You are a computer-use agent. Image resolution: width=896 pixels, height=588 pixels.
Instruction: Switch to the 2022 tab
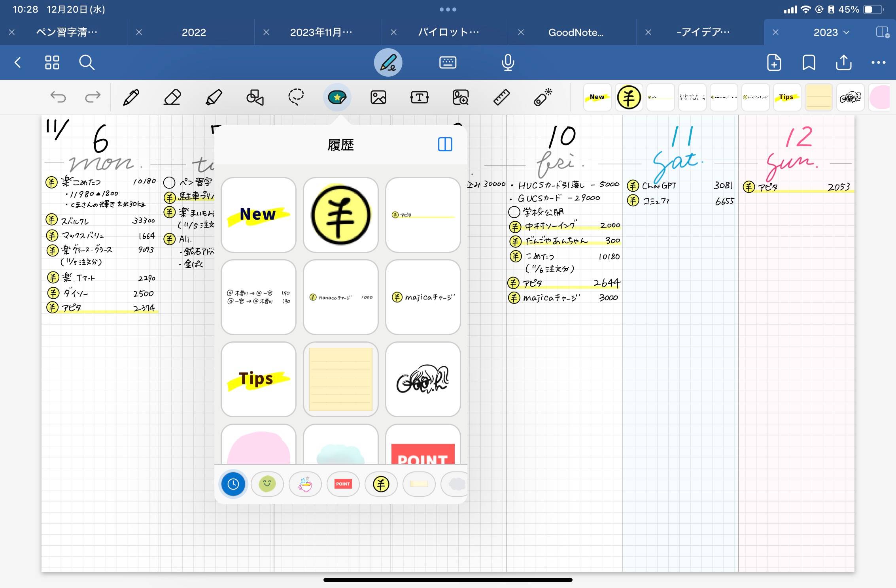click(194, 32)
